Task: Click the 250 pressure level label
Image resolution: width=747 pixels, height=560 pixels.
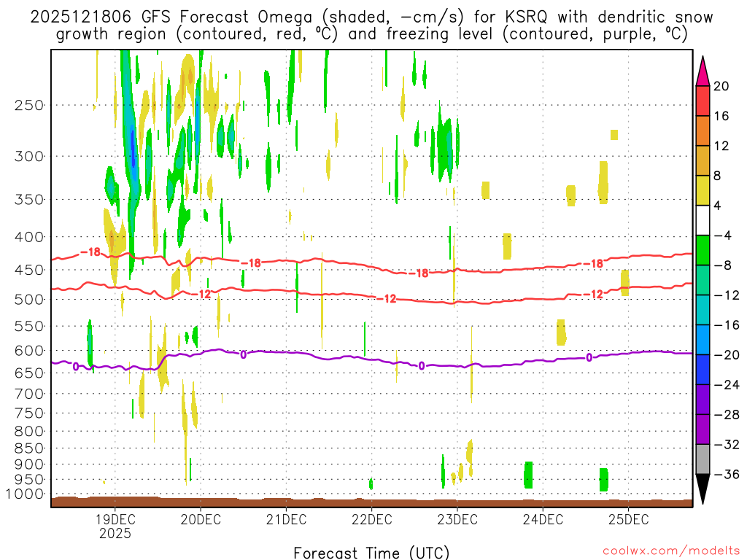Action: point(29,105)
